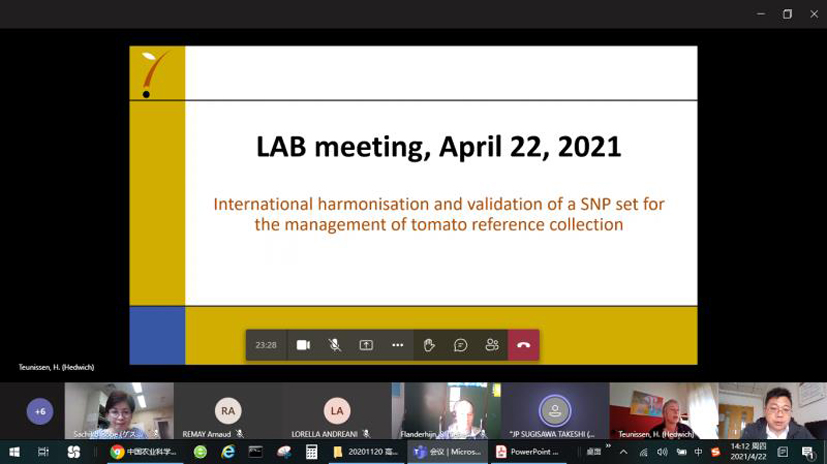Expand the +6 additional participants bubble

pyautogui.click(x=40, y=411)
